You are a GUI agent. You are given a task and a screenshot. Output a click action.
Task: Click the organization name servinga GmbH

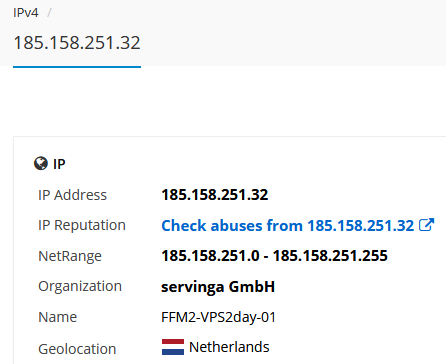(x=218, y=287)
